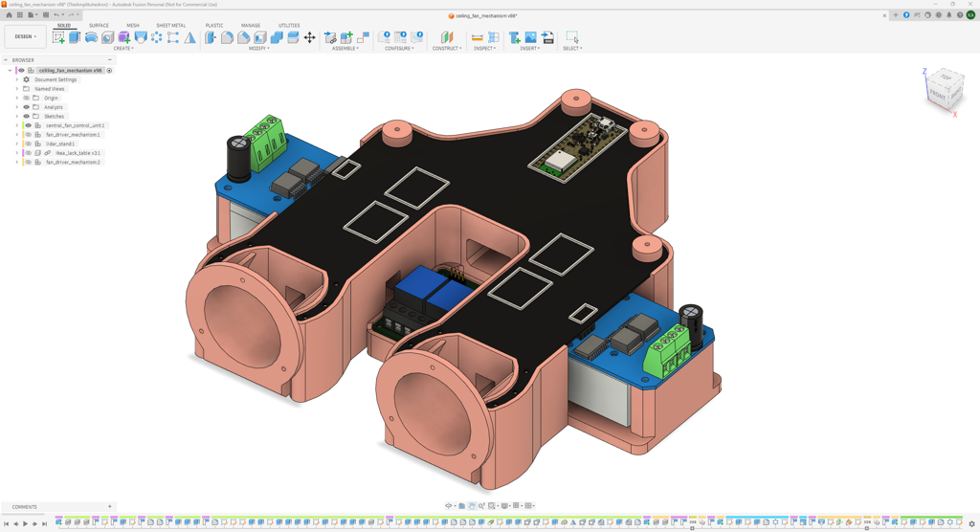Play the design history timeline

[x=26, y=524]
